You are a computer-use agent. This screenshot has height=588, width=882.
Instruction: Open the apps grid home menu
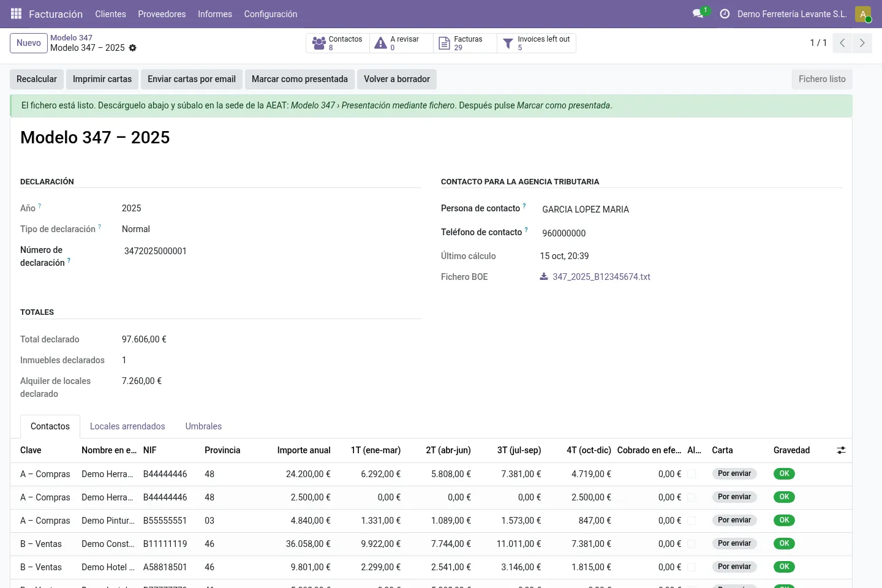tap(17, 13)
